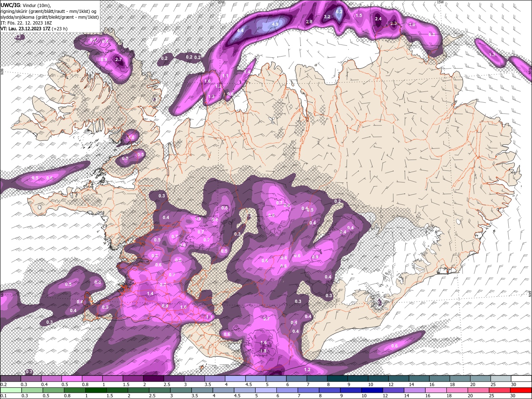Screen dimensions: 532x399
Task: Click the '(+23 h)' forecast offset text
Action: click(59, 29)
